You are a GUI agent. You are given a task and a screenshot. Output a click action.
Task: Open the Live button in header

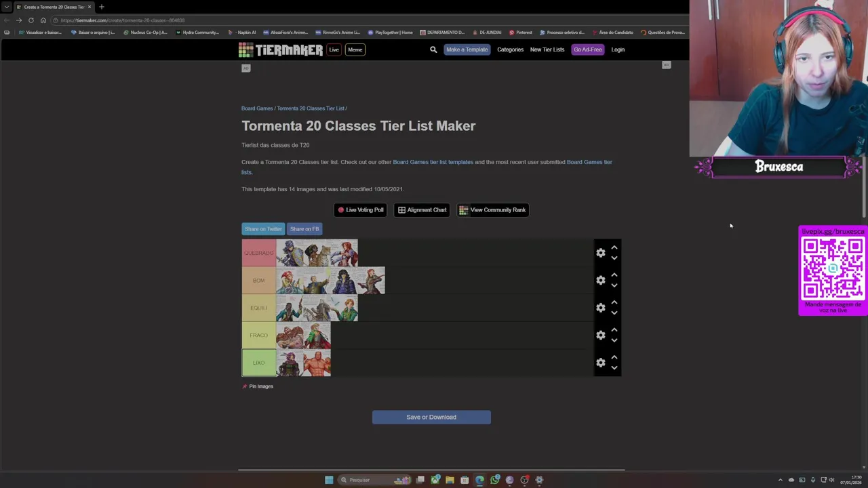pos(334,49)
